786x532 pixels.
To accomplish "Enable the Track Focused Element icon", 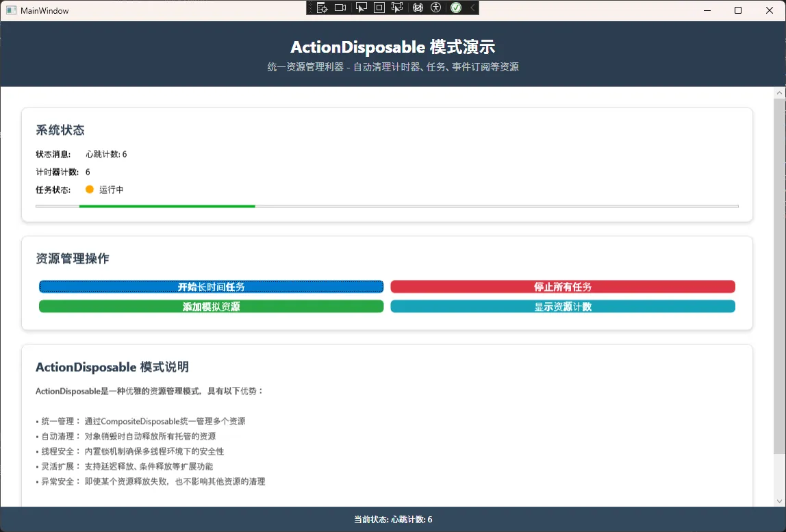I will click(x=397, y=8).
